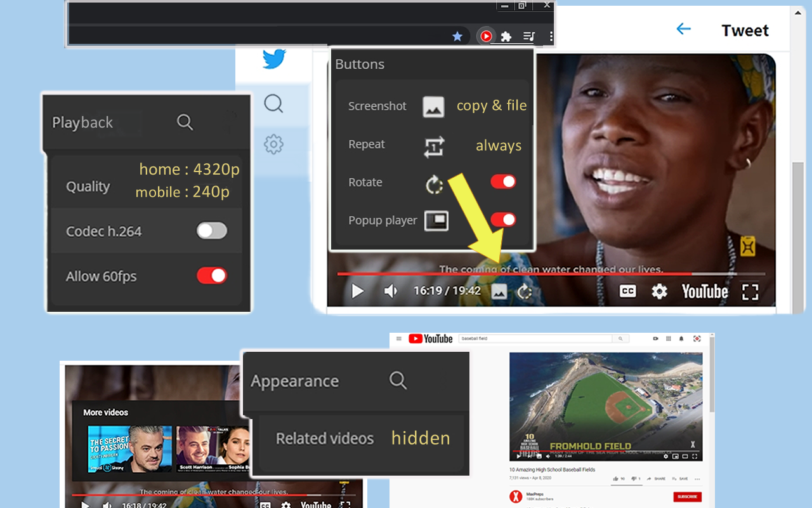Open the browser three-dot menu

point(551,36)
